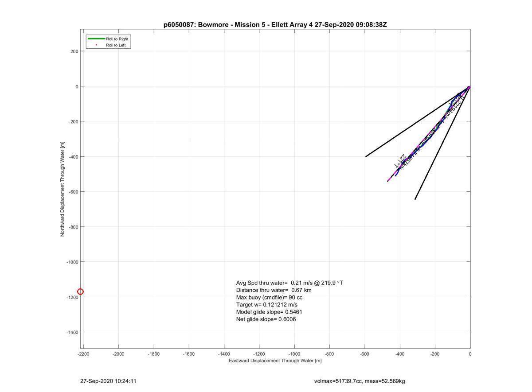The width and height of the screenshot is (532, 392).
Task: Click the red circle marker near -1200
Action: pyautogui.click(x=80, y=291)
